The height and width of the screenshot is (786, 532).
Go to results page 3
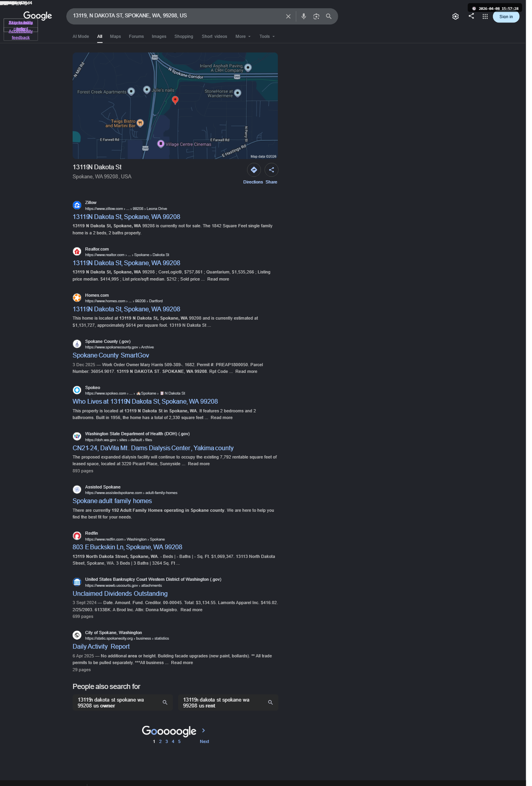click(x=167, y=742)
